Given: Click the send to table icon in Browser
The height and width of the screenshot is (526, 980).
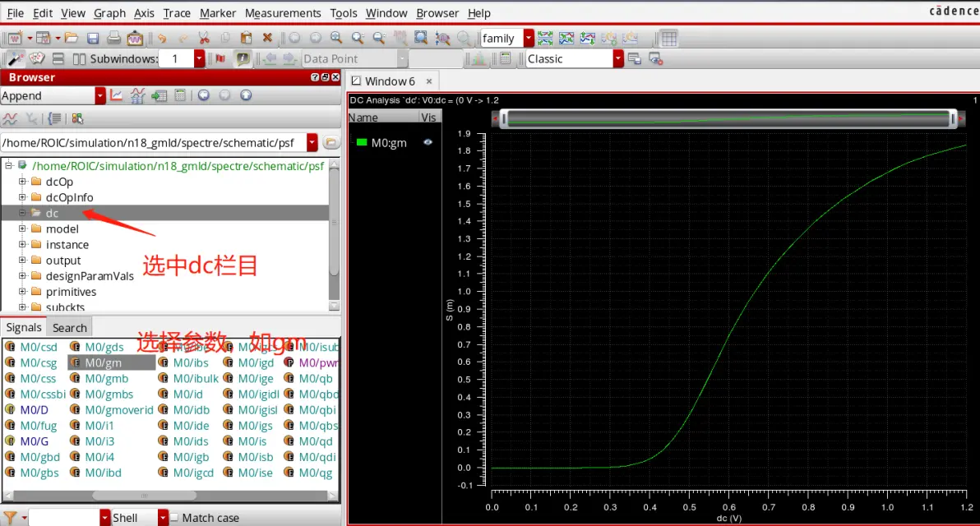Looking at the screenshot, I should click(x=159, y=95).
